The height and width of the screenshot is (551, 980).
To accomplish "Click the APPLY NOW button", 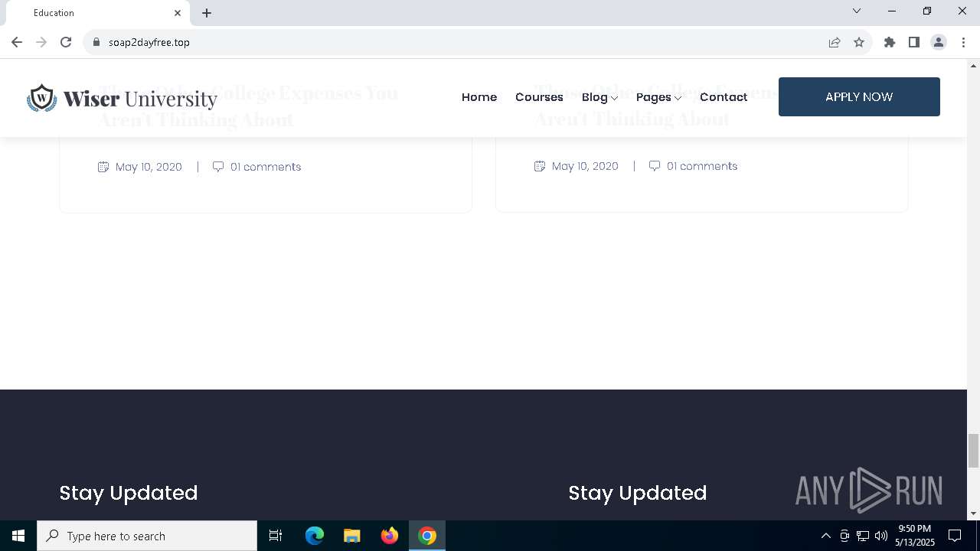I will point(859,97).
